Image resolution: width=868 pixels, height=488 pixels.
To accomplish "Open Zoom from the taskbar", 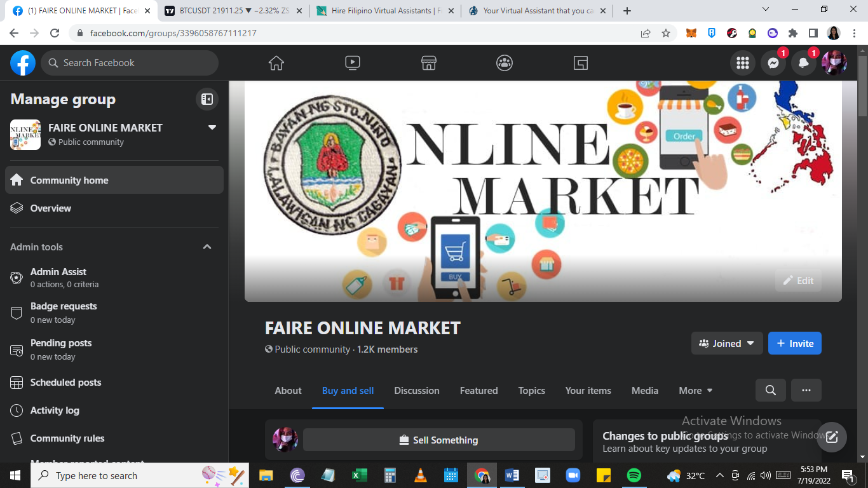I will [x=573, y=475].
